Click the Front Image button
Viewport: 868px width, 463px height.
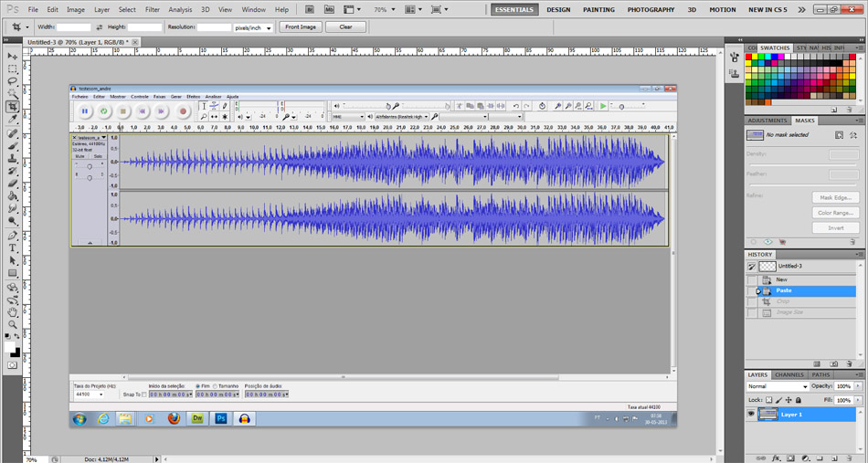point(301,27)
